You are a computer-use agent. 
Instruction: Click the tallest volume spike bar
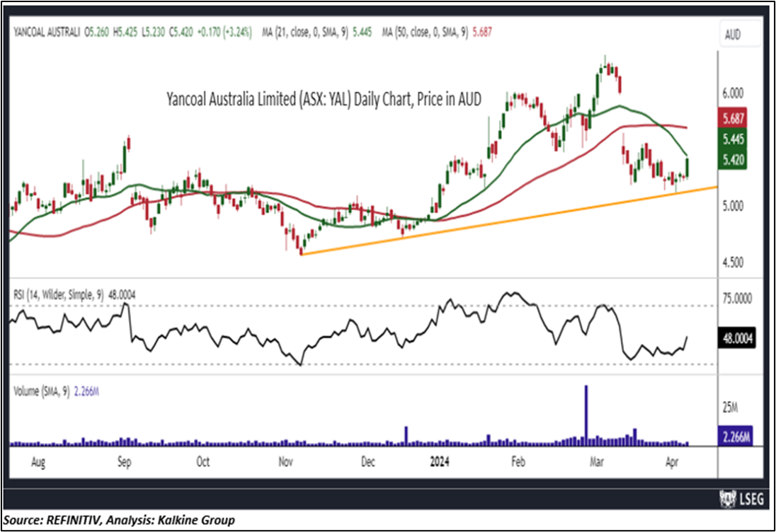click(586, 415)
